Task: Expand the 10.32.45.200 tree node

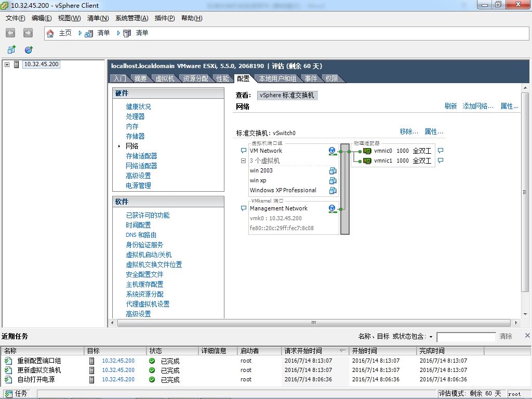Action: click(x=7, y=64)
